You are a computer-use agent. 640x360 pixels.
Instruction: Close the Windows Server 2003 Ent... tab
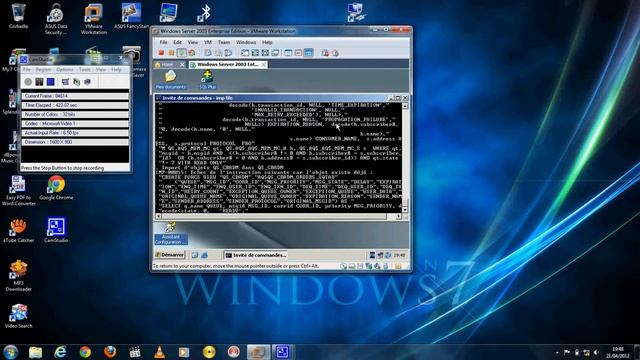point(264,64)
